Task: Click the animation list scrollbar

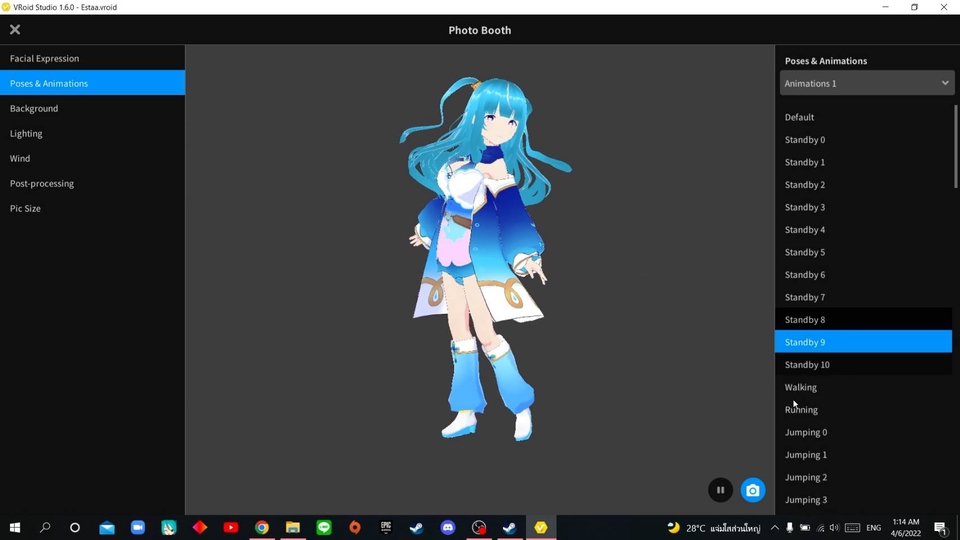Action: coord(956,147)
